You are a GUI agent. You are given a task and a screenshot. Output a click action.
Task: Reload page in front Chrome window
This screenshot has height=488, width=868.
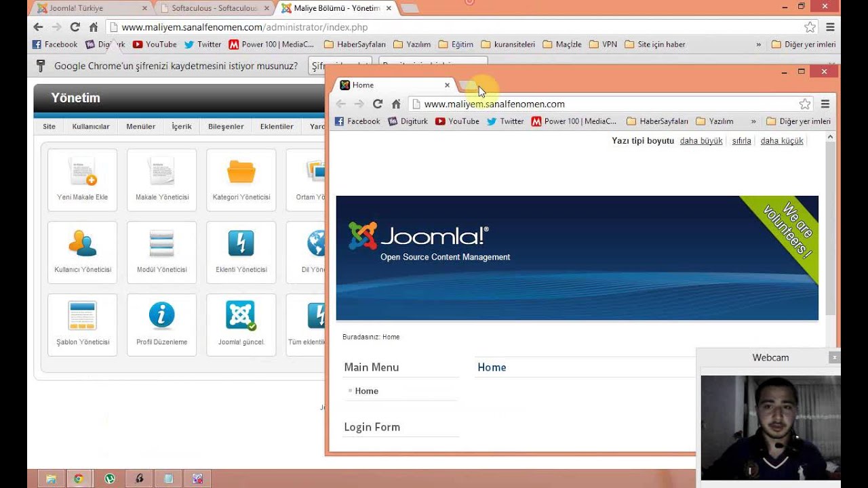pos(378,104)
